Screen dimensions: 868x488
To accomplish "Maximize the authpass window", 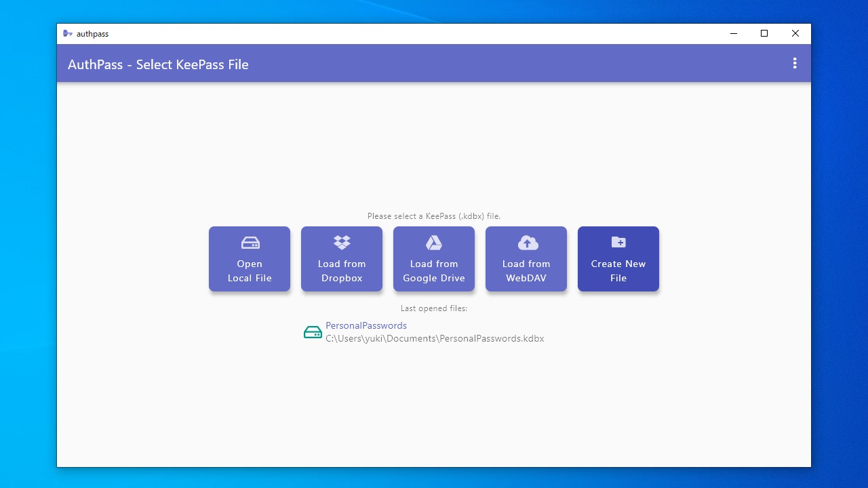I will click(x=764, y=34).
